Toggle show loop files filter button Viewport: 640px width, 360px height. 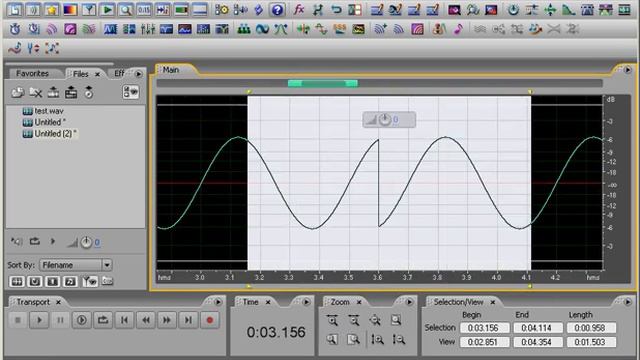[x=35, y=281]
